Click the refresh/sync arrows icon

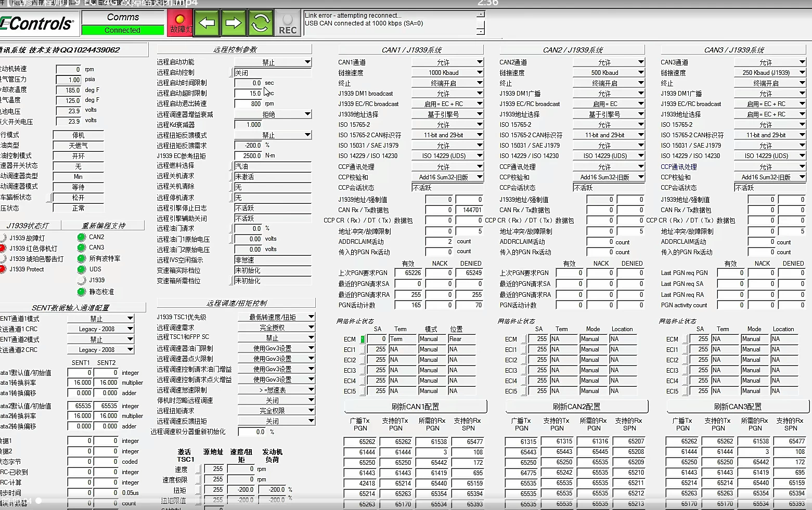click(x=261, y=22)
